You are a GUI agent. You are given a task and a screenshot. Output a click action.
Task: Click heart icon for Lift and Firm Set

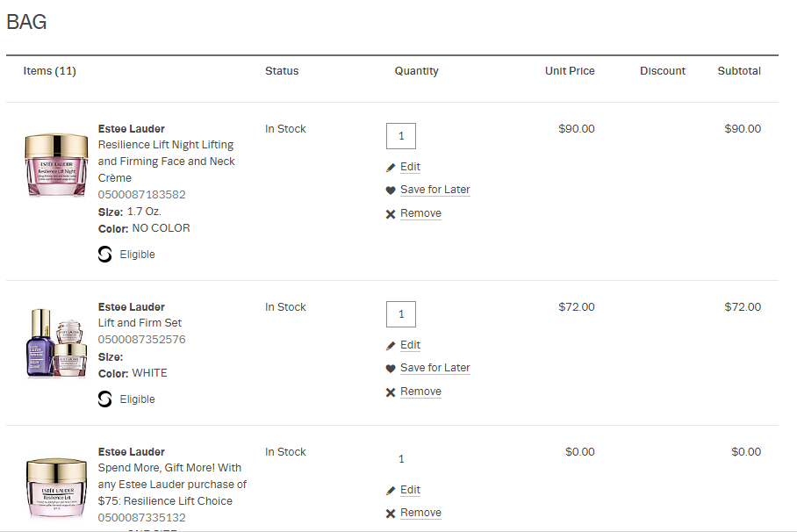391,369
